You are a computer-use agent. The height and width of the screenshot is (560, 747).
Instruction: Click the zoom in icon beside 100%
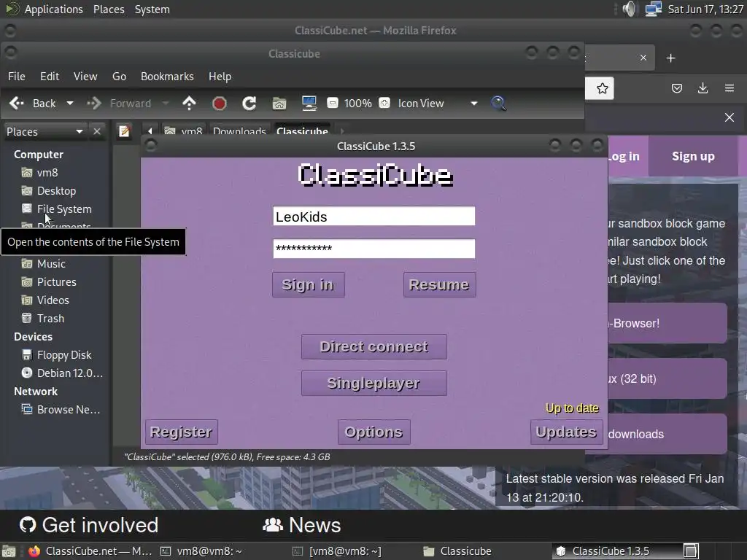[384, 103]
